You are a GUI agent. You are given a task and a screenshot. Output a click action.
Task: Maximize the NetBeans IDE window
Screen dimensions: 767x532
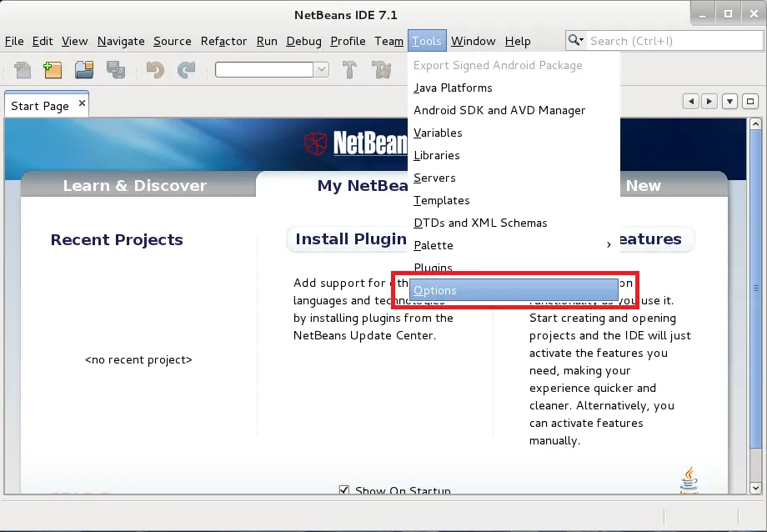[x=728, y=13]
